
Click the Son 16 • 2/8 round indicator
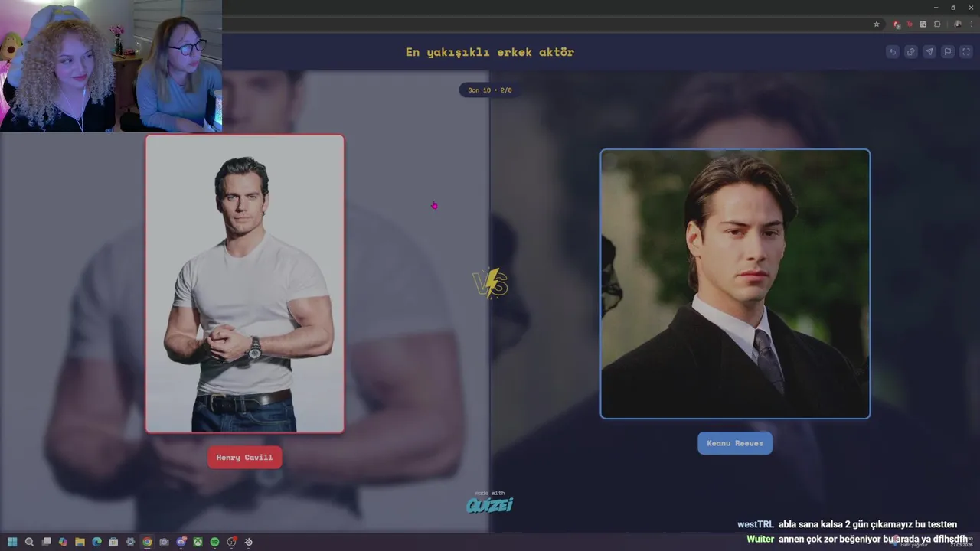tap(490, 90)
